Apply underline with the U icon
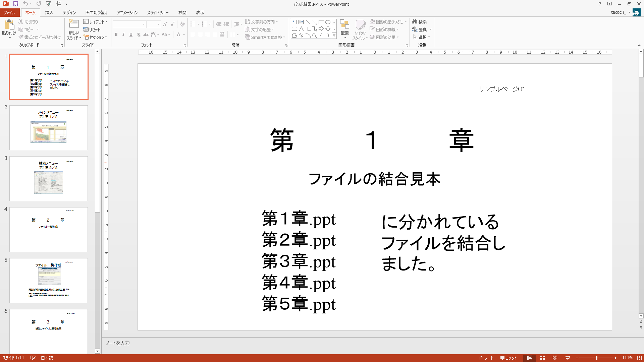The image size is (644, 362). point(131,35)
